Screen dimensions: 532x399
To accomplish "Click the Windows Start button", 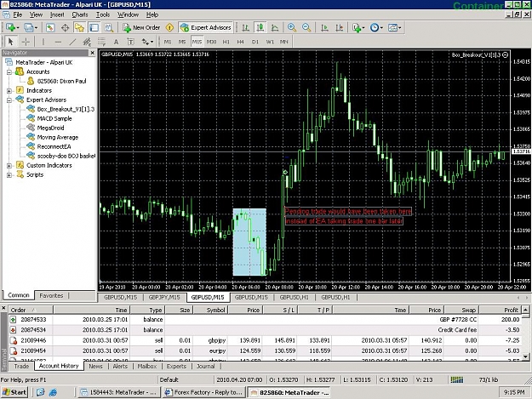I will 14,392.
